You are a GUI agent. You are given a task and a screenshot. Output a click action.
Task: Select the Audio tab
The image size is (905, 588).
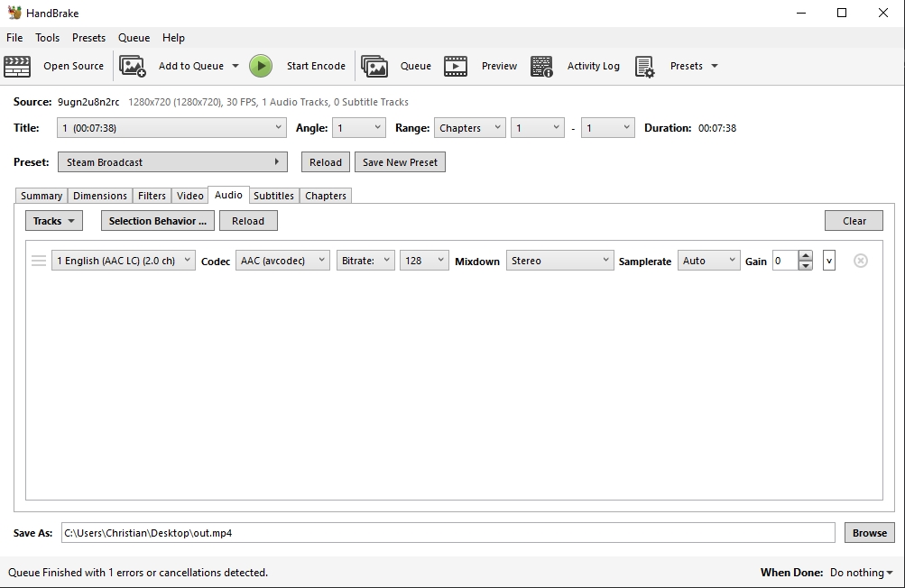click(x=228, y=195)
